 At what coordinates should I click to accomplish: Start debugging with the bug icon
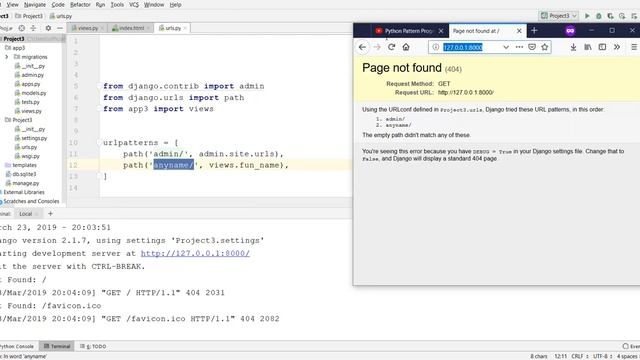(x=599, y=16)
